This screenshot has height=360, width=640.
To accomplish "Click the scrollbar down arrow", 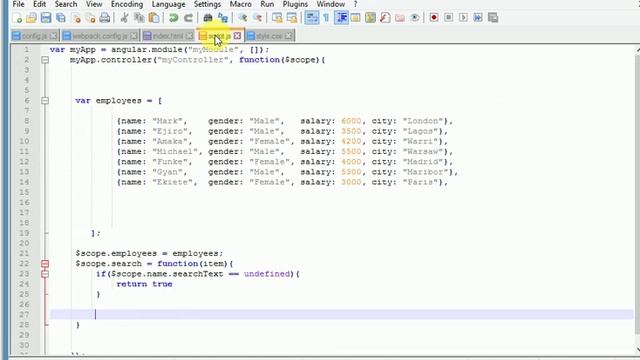I will [x=637, y=349].
